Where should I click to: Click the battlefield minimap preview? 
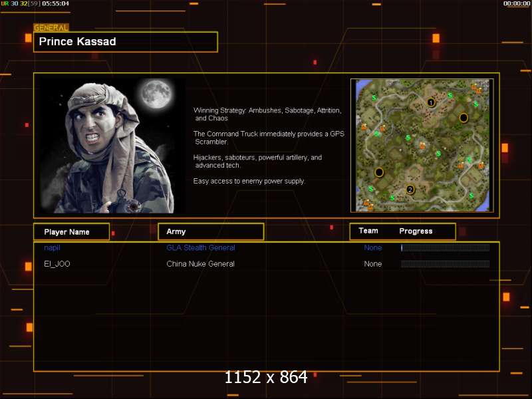coord(422,146)
